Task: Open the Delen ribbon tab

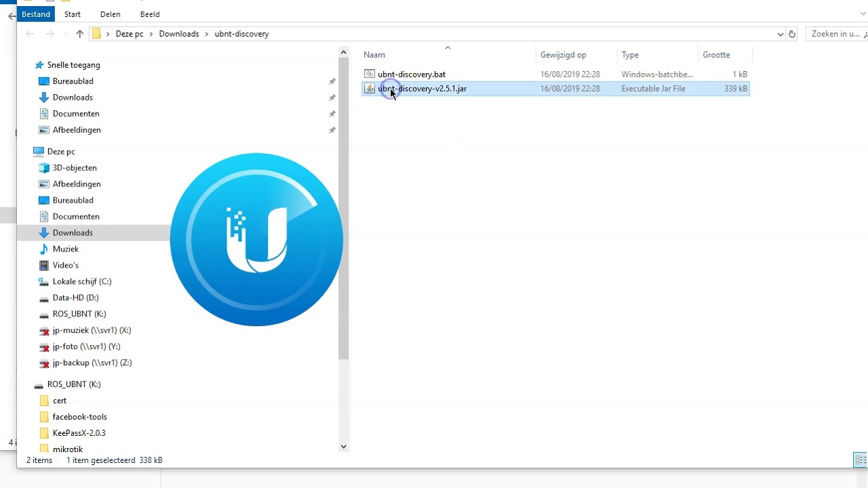Action: point(110,14)
